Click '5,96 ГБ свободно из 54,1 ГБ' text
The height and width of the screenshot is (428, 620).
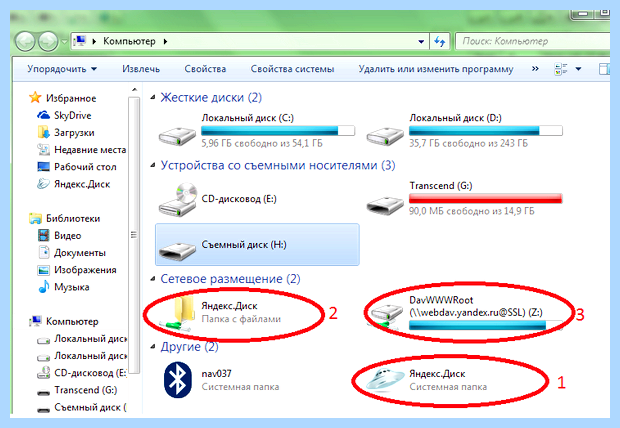262,143
